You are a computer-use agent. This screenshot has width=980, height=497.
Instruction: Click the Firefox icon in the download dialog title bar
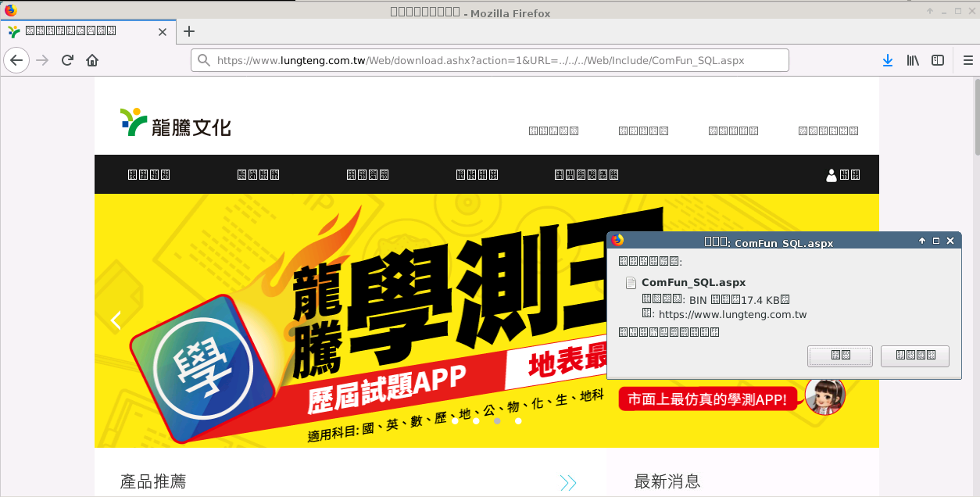617,241
